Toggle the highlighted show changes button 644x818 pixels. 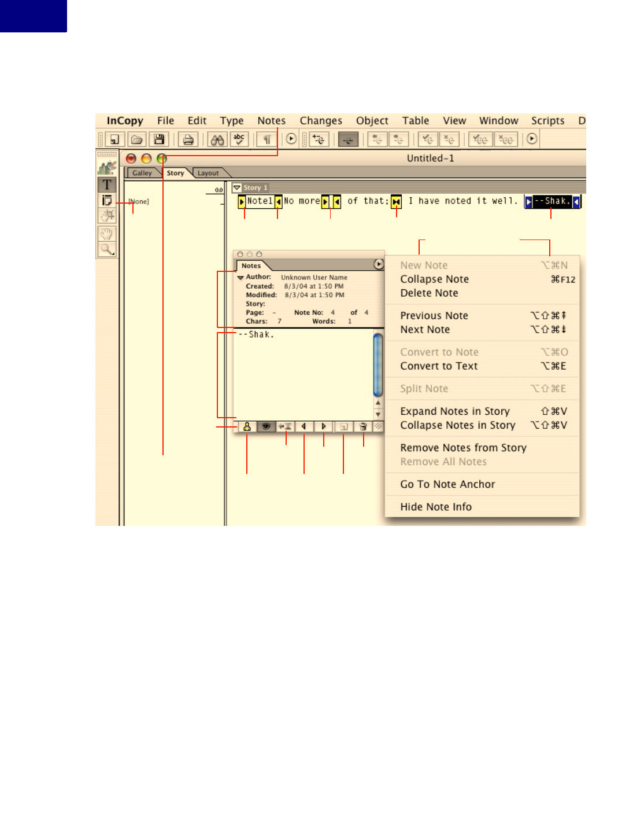pyautogui.click(x=348, y=139)
